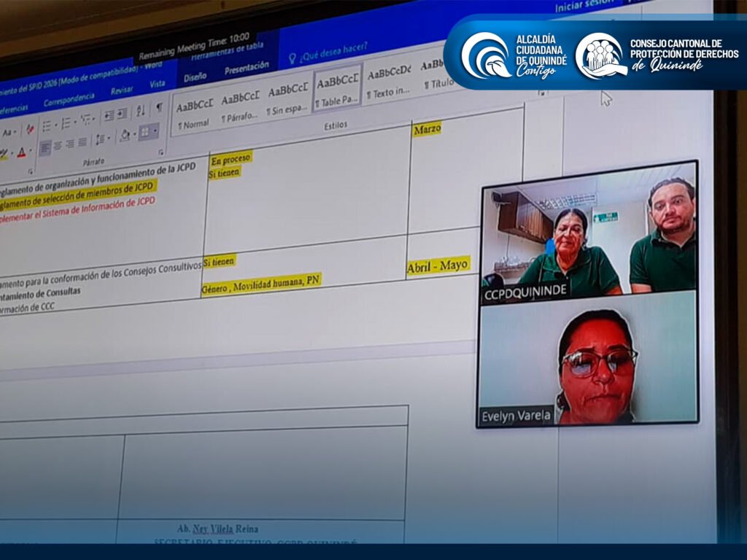Center-align text with the center icon
747x560 pixels.
pos(57,147)
